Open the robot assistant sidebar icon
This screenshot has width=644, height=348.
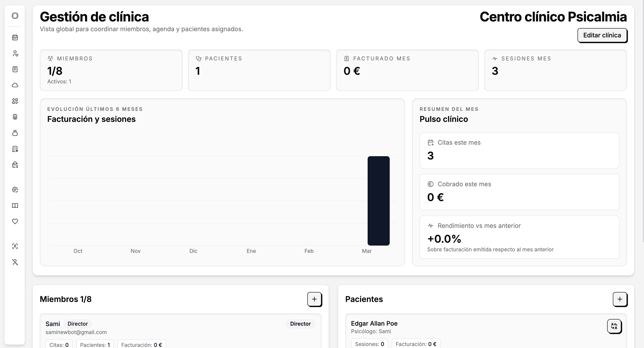(x=15, y=117)
